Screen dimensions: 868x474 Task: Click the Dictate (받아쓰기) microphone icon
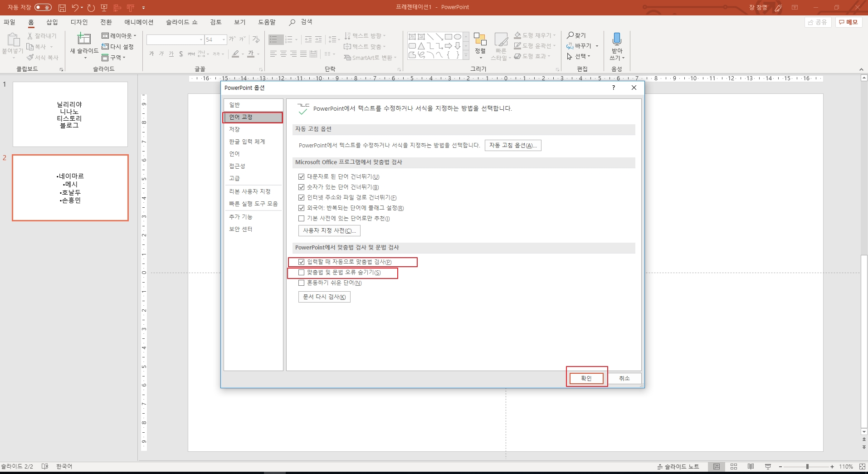[617, 39]
